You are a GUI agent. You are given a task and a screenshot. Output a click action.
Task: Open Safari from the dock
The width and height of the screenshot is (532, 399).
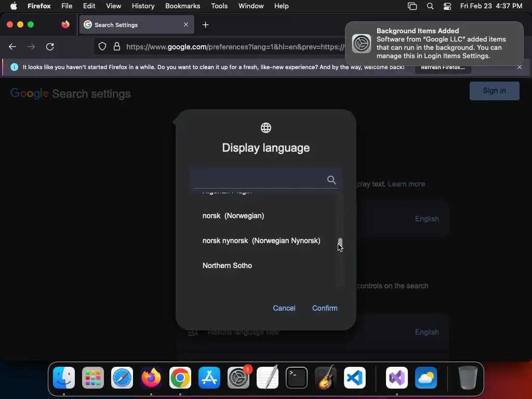click(x=122, y=378)
